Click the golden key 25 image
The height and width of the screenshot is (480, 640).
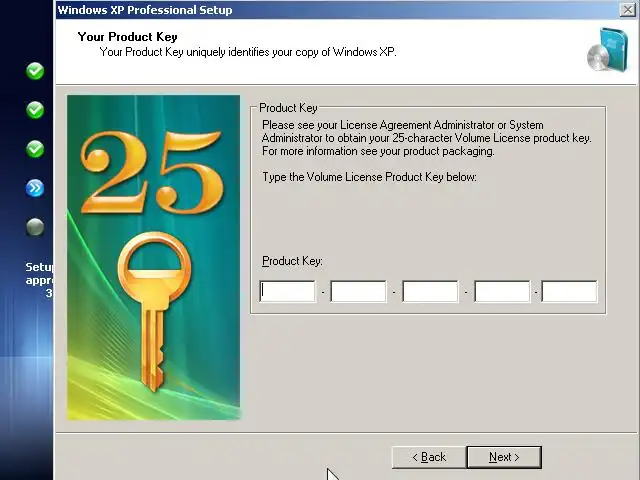[153, 258]
